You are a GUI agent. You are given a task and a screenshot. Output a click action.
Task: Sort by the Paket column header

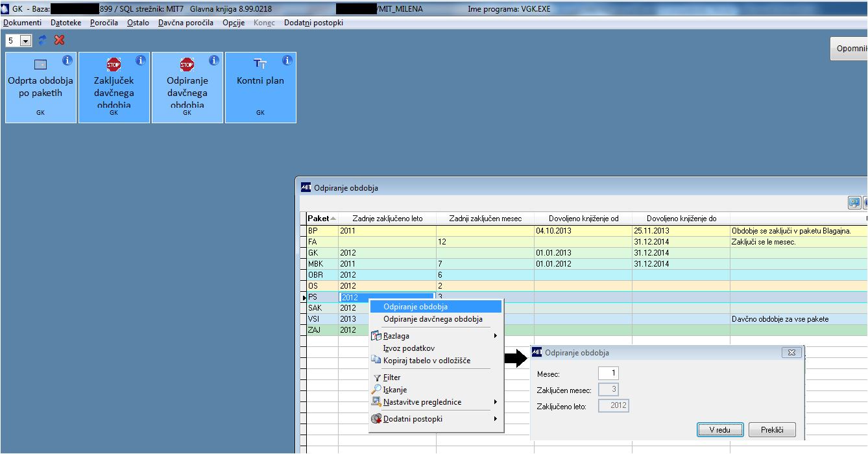319,219
